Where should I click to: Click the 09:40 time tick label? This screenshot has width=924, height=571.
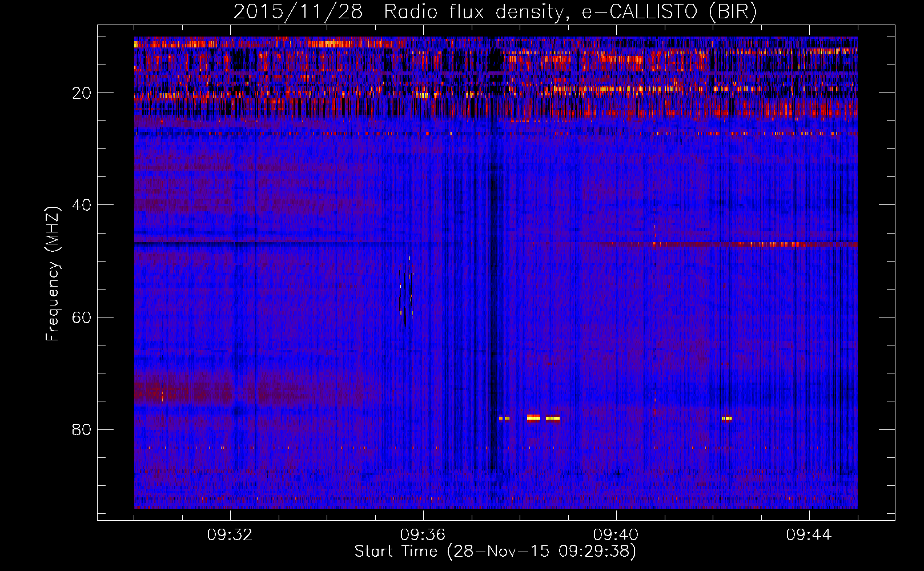(x=616, y=535)
